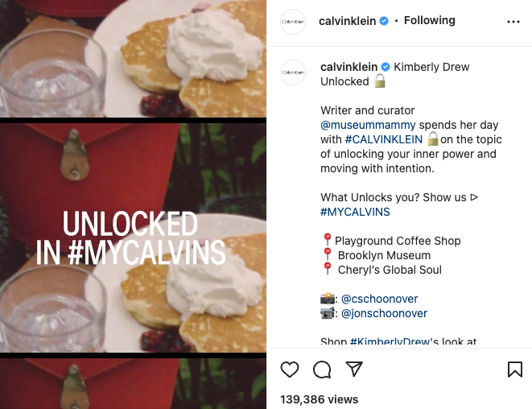Open the #MYCALVINS hashtag link
Screen dimensions: 532x409
pos(355,212)
